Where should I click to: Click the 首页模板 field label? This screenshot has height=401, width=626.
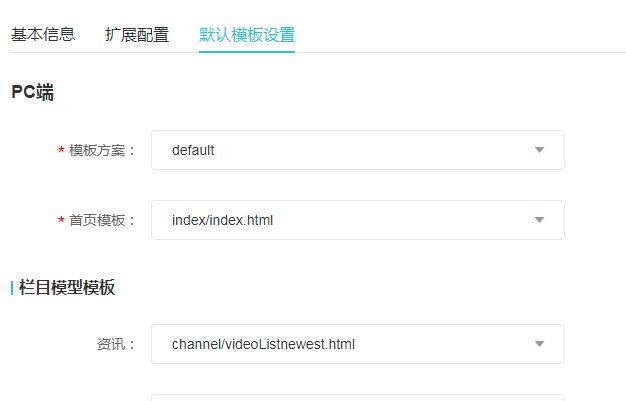click(102, 221)
